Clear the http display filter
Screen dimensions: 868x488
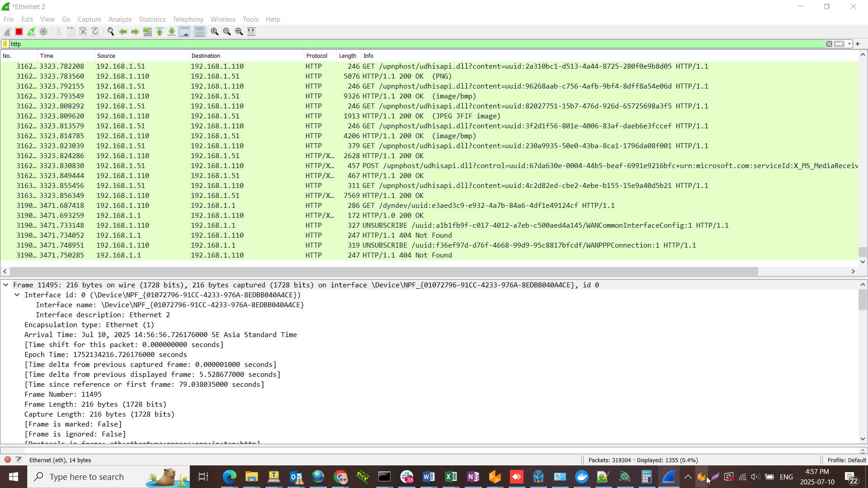(x=829, y=44)
